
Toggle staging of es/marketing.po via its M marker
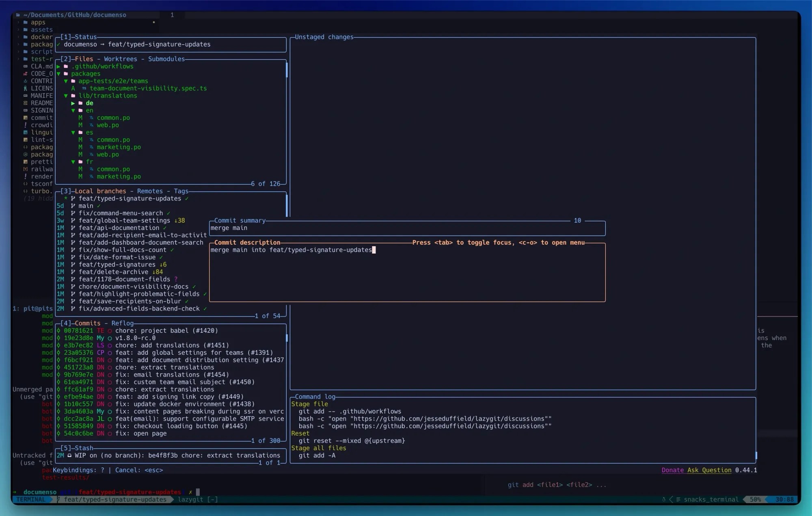click(81, 147)
